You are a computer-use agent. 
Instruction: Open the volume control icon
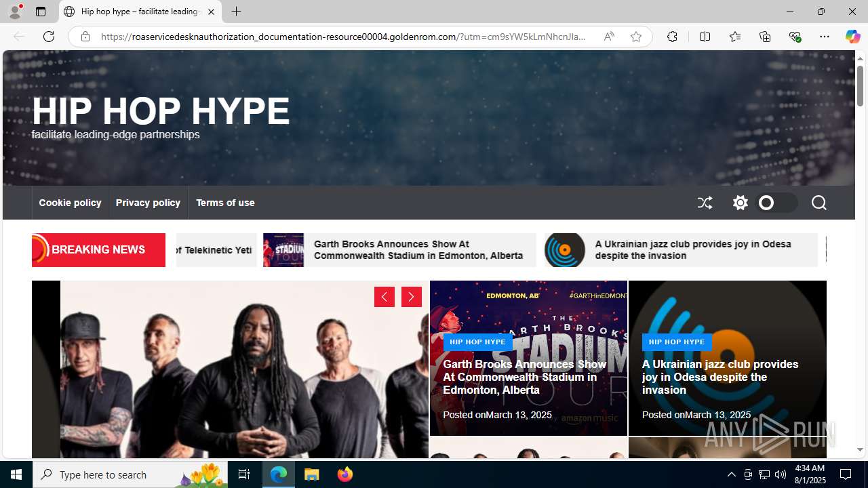(x=781, y=474)
